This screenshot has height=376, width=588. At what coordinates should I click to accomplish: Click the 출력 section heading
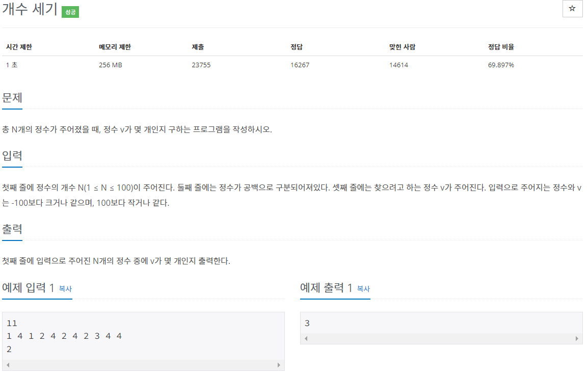coord(12,229)
